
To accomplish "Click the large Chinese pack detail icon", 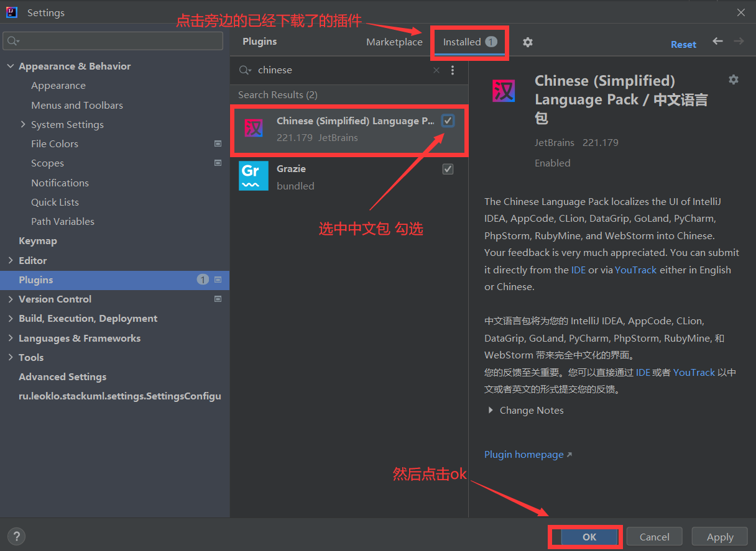I will [x=504, y=91].
